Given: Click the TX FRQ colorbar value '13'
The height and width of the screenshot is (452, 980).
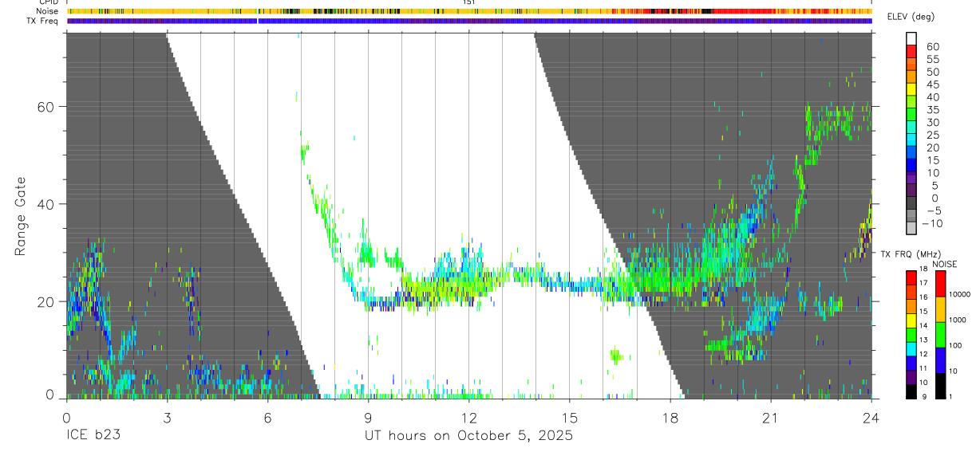Looking at the screenshot, I should [923, 340].
